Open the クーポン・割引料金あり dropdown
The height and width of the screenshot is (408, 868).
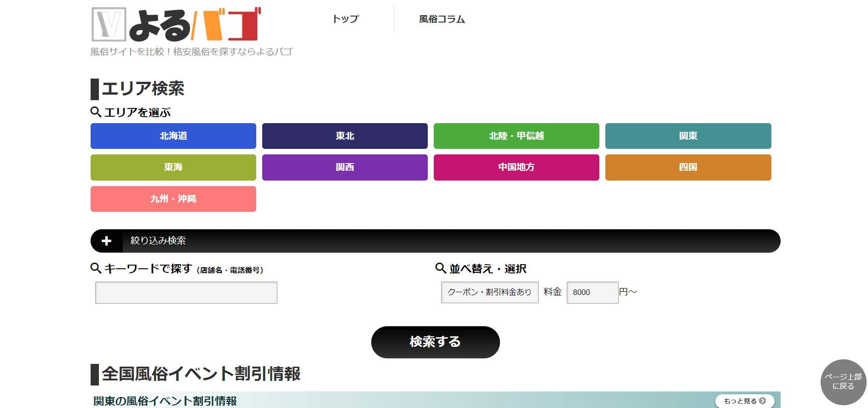[489, 292]
